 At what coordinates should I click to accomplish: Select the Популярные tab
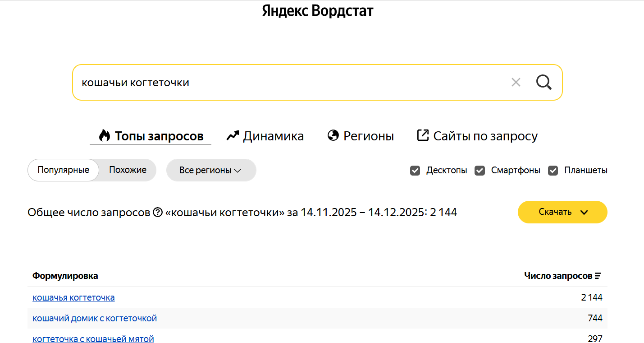pos(63,170)
